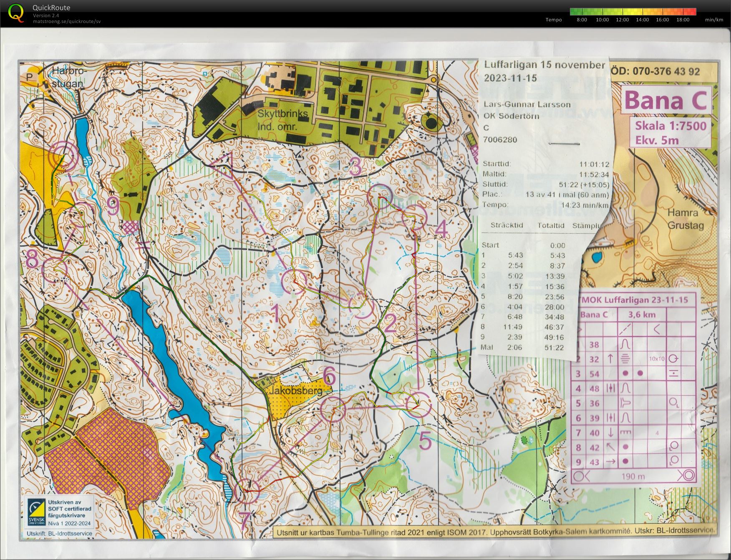The width and height of the screenshot is (731, 560).
Task: Select the 14:00 tempo legend value
Action: tap(642, 20)
